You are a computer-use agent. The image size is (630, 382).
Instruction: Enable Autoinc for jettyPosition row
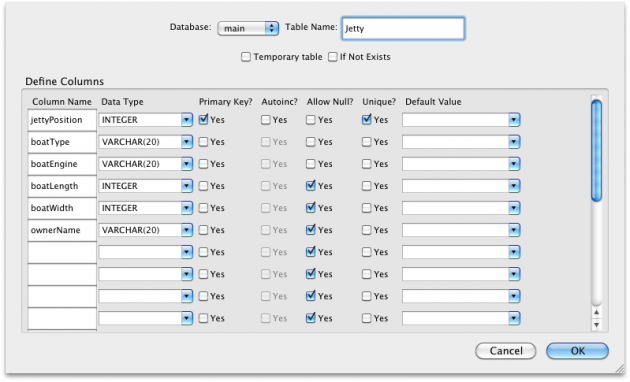point(266,120)
